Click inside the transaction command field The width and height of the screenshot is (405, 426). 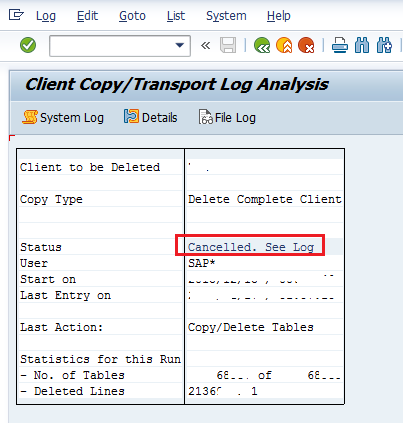[x=112, y=46]
